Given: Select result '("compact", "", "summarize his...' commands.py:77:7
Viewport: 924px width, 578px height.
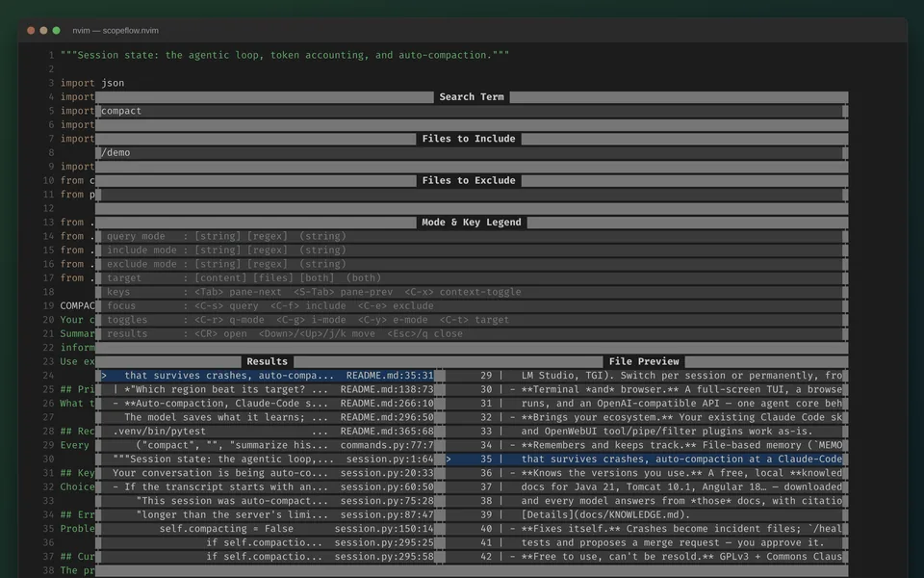Looking at the screenshot, I should (268, 445).
